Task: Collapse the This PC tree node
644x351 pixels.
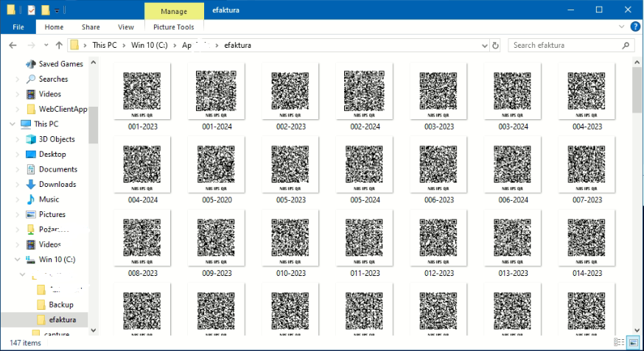Action: click(12, 124)
